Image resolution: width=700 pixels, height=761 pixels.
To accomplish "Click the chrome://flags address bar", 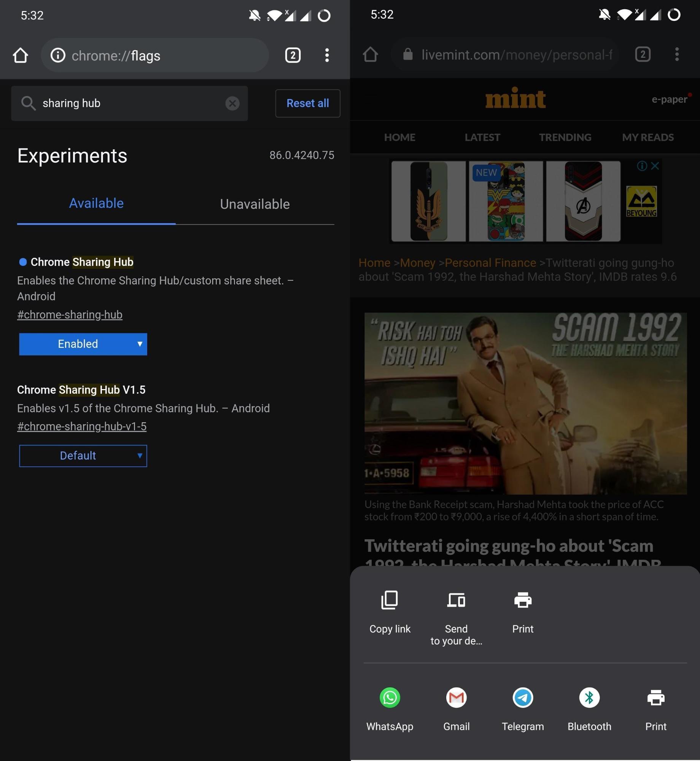I will [x=155, y=56].
